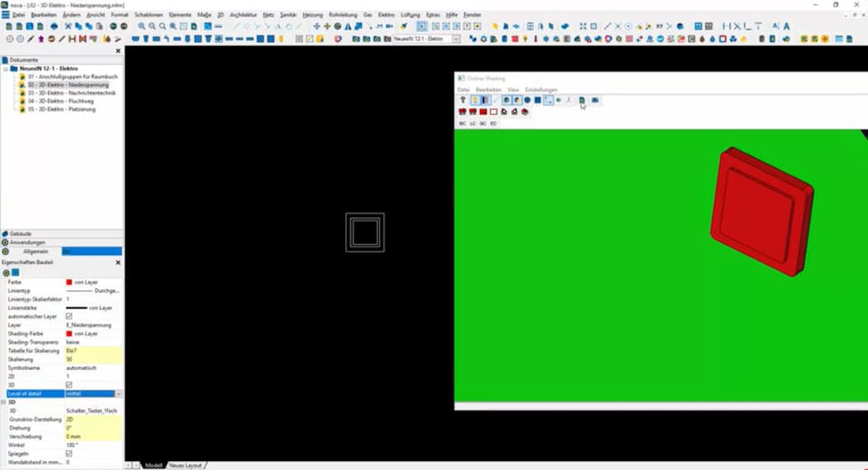868x470 pixels.
Task: Click the EC button in Online-Shading
Action: pyautogui.click(x=494, y=124)
